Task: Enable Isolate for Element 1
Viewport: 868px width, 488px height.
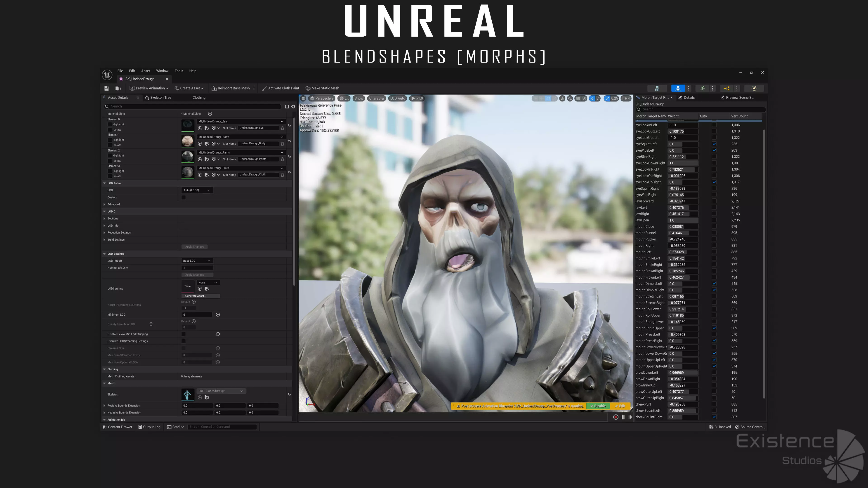Action: pyautogui.click(x=109, y=145)
